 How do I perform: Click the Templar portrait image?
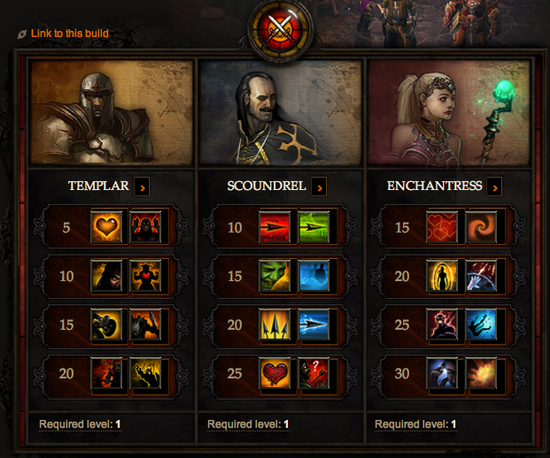pos(112,112)
